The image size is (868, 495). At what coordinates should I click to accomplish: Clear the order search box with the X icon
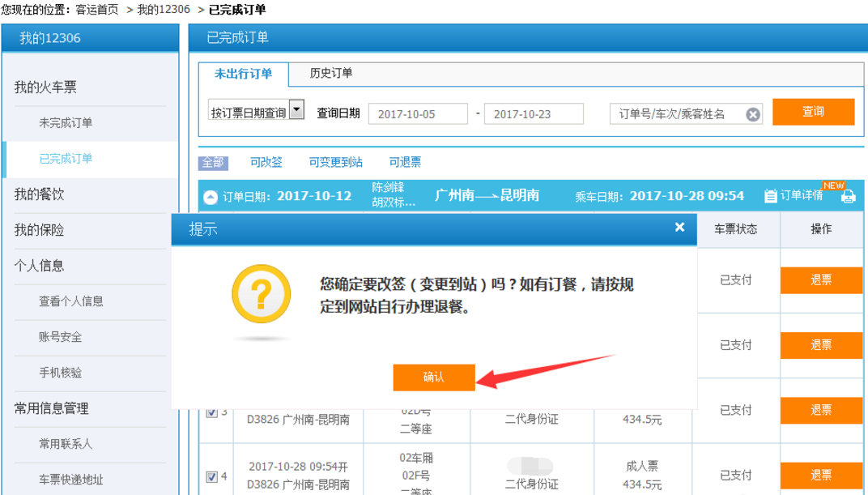[x=753, y=113]
